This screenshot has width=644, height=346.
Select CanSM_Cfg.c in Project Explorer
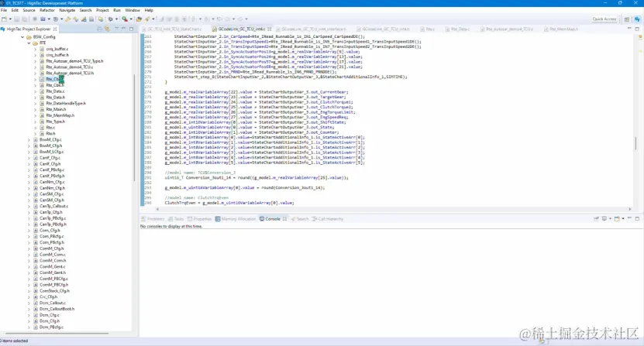coord(51,194)
